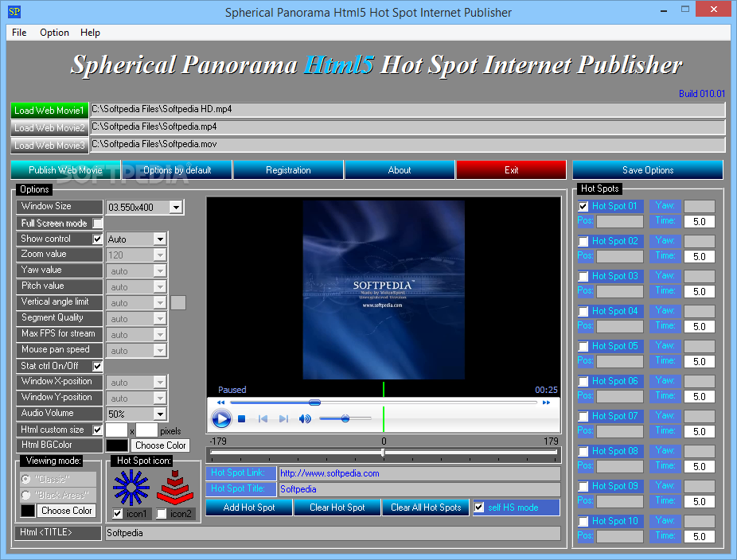Click the yaw position slider from -179 to 179
737x560 pixels.
point(384,453)
